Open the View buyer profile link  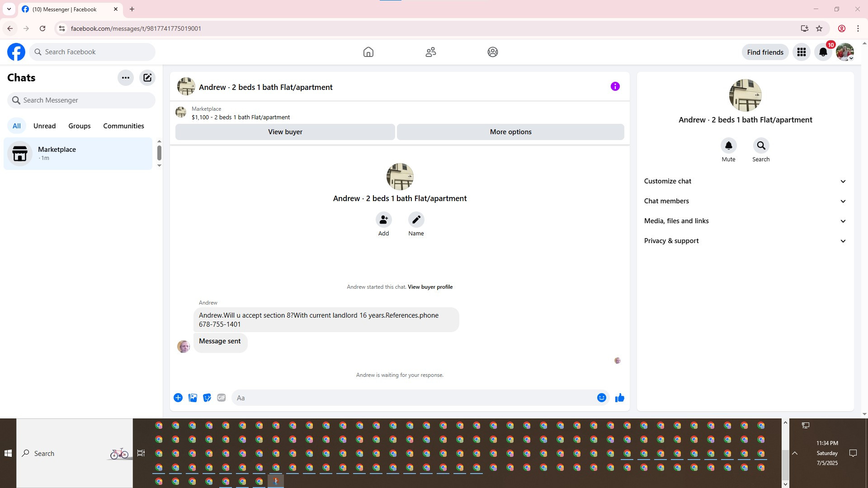point(430,287)
